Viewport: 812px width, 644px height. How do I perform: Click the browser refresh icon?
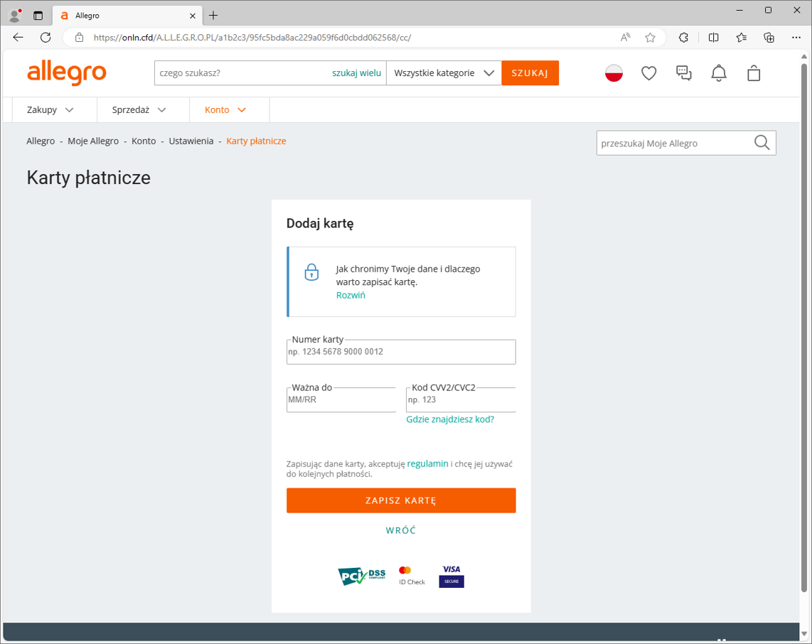[46, 37]
